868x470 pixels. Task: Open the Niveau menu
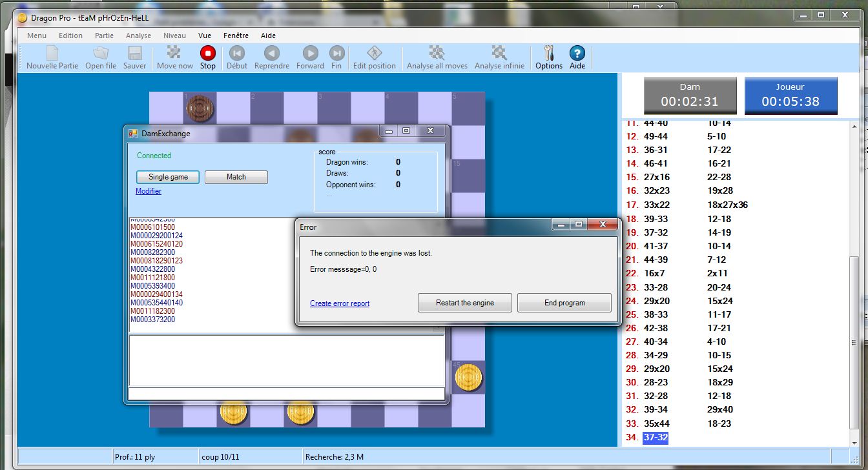[x=174, y=36]
